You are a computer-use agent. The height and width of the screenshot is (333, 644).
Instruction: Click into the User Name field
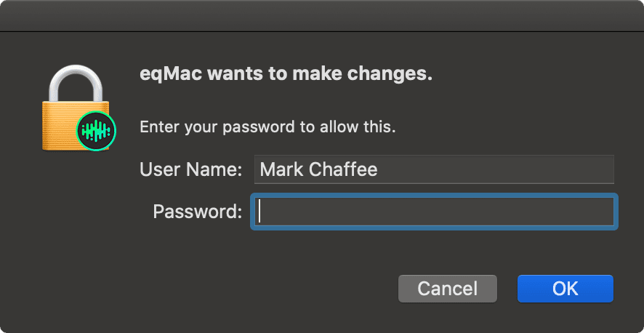(x=434, y=170)
